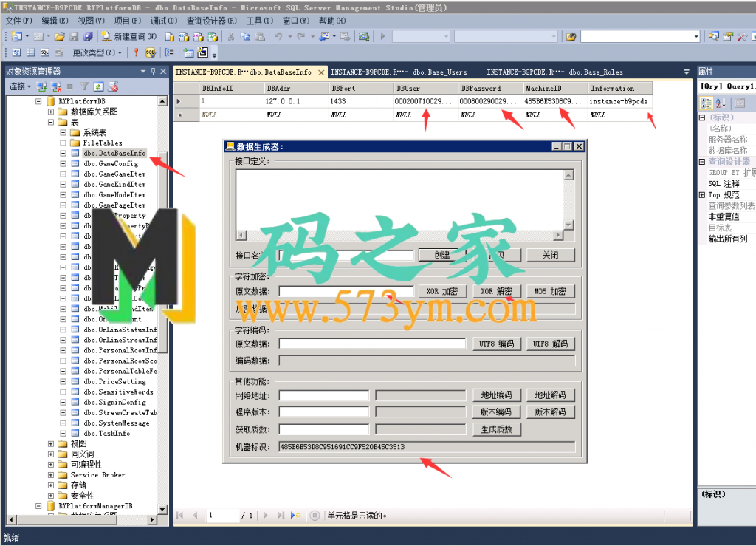Screen dimensions: 756x546
Task: Open the Find combo box dropdown arrow
Action: point(696,37)
